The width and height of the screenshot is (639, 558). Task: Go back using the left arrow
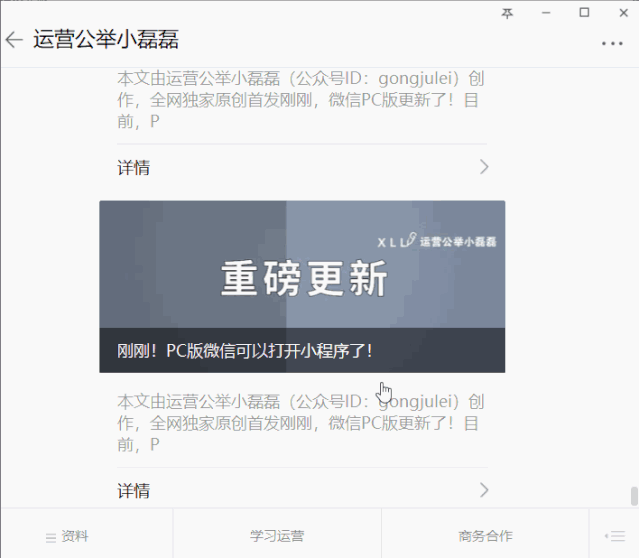[14, 40]
